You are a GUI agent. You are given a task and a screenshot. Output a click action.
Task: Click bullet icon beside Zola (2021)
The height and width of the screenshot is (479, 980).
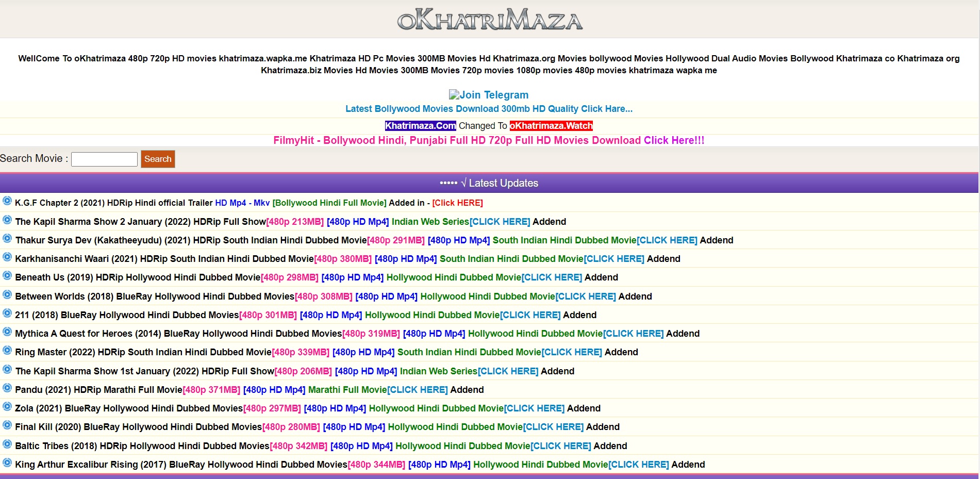click(x=7, y=406)
